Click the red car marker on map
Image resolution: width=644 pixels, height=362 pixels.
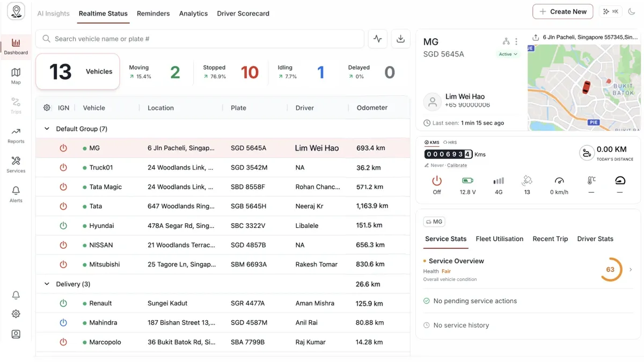click(587, 86)
